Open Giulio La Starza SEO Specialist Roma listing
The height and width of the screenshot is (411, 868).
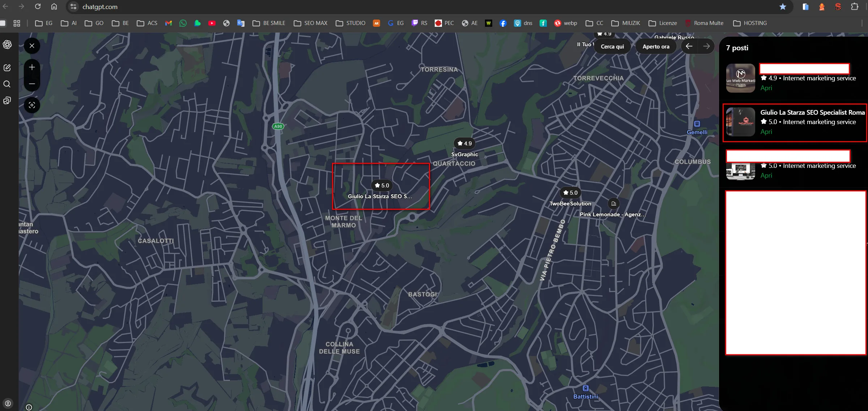795,122
